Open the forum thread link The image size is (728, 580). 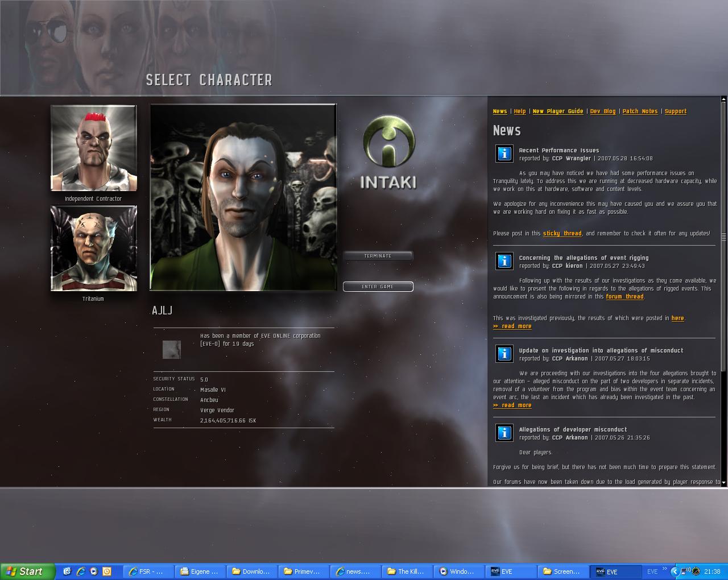point(624,297)
